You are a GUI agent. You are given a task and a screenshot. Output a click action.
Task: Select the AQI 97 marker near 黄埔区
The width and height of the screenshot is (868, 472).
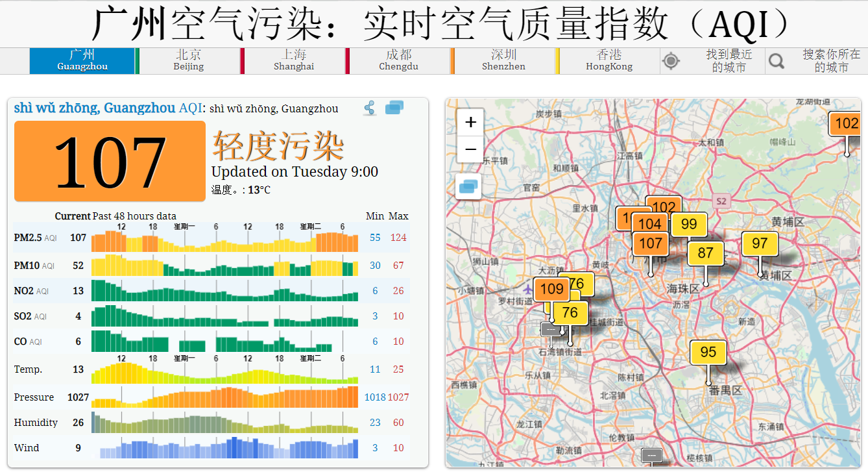(759, 244)
